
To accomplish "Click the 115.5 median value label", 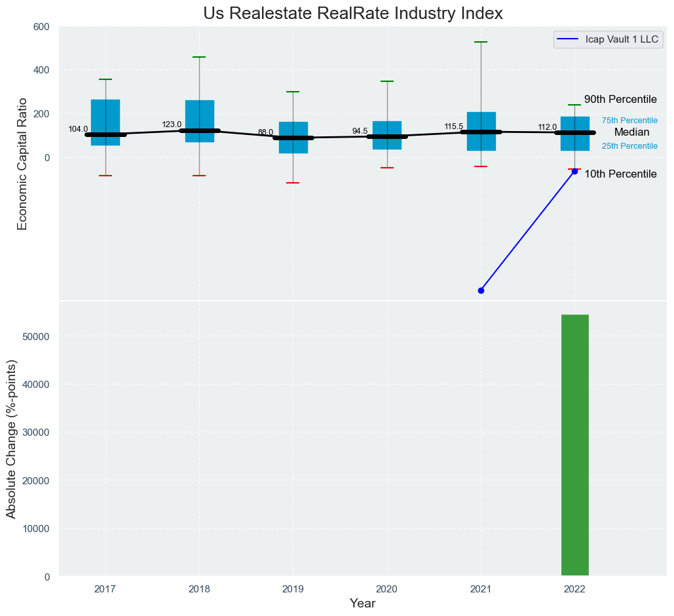I will (453, 126).
